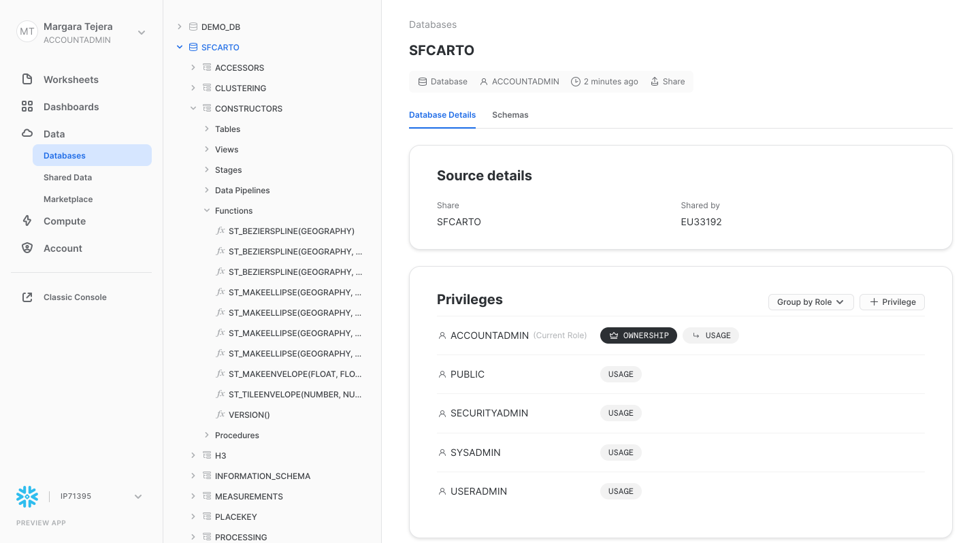Expand the Procedures folder
Screen dimensions: 980x543
coord(207,435)
